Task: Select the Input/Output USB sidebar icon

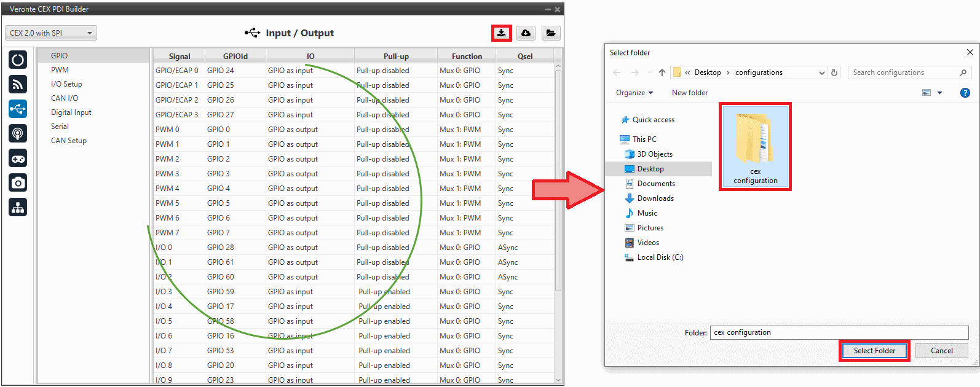Action: pyautogui.click(x=18, y=109)
